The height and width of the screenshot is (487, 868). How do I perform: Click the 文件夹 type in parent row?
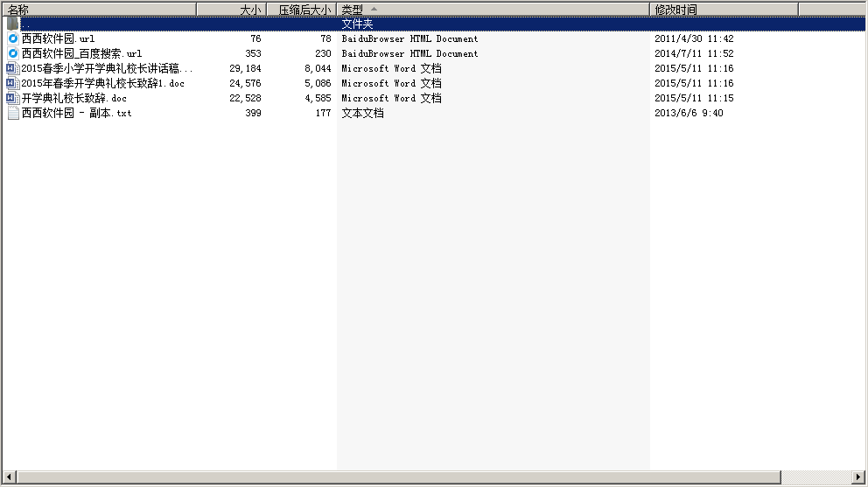pyautogui.click(x=357, y=24)
